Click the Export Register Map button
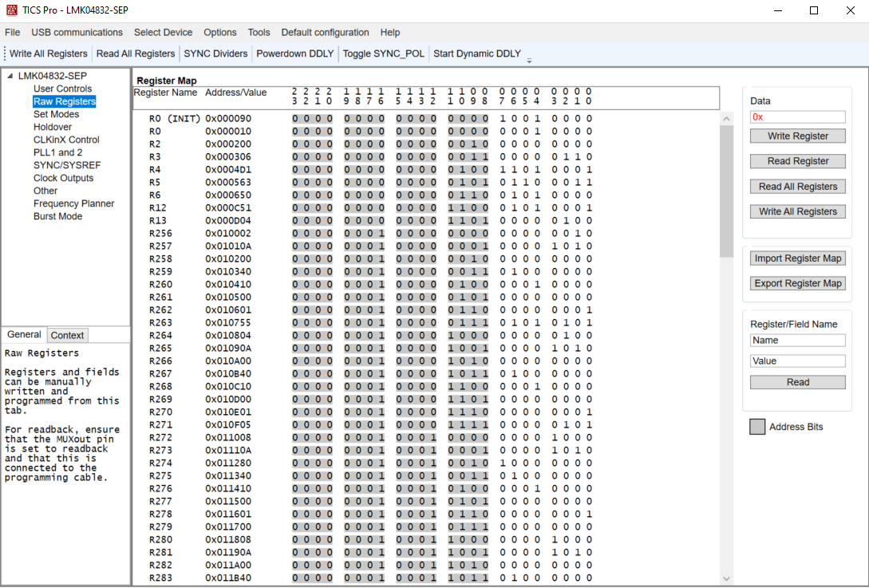Image resolution: width=869 pixels, height=588 pixels. click(x=797, y=283)
